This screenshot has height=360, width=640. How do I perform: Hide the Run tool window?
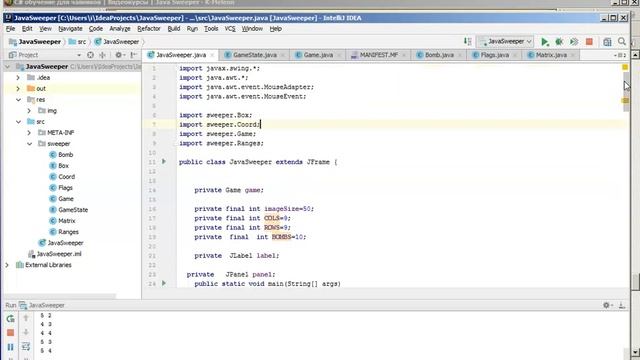[x=622, y=305]
